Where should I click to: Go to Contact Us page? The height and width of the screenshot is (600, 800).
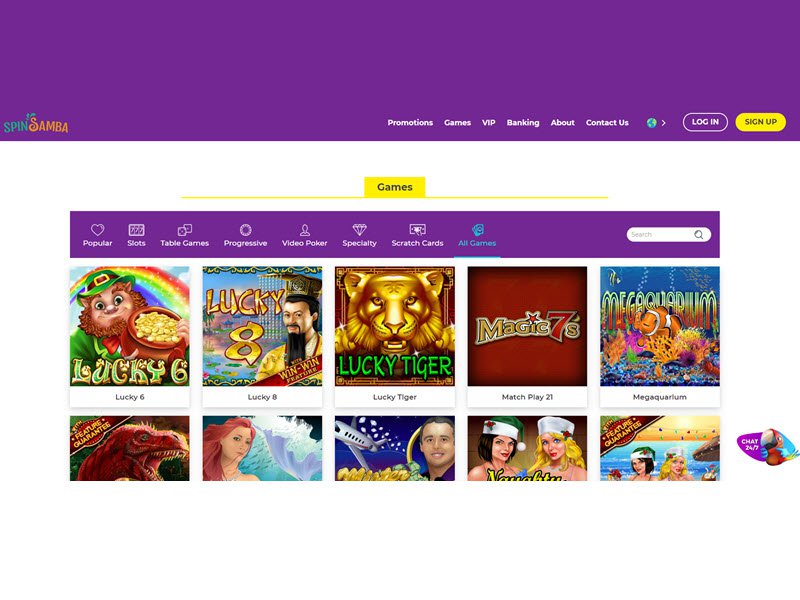(x=607, y=122)
